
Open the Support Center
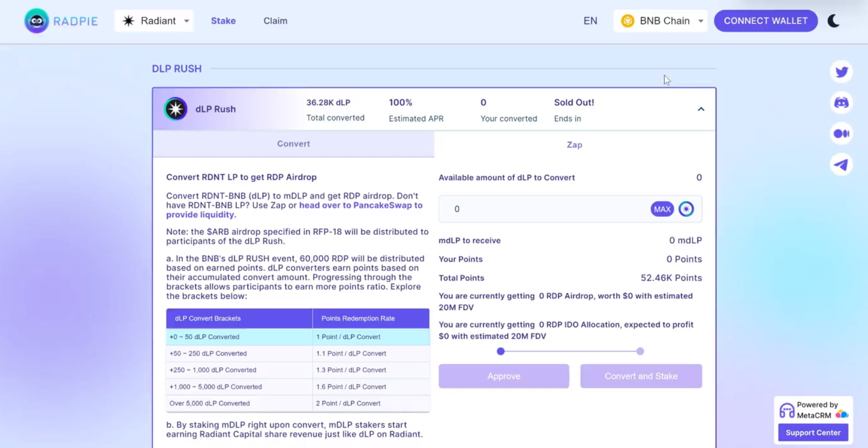click(x=813, y=433)
